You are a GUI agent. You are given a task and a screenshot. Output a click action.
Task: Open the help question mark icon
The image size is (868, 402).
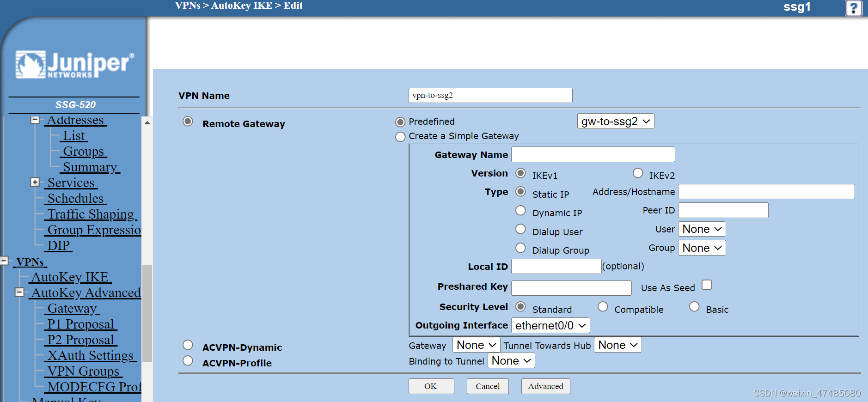point(854,8)
